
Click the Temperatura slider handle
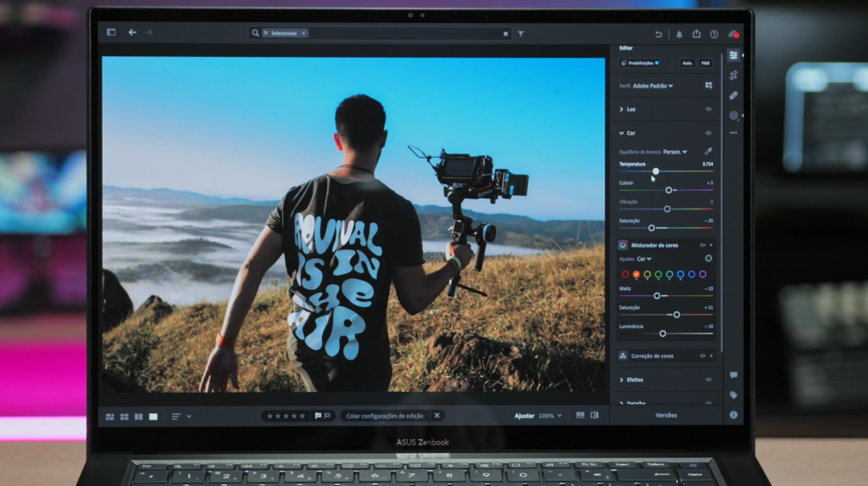[655, 171]
